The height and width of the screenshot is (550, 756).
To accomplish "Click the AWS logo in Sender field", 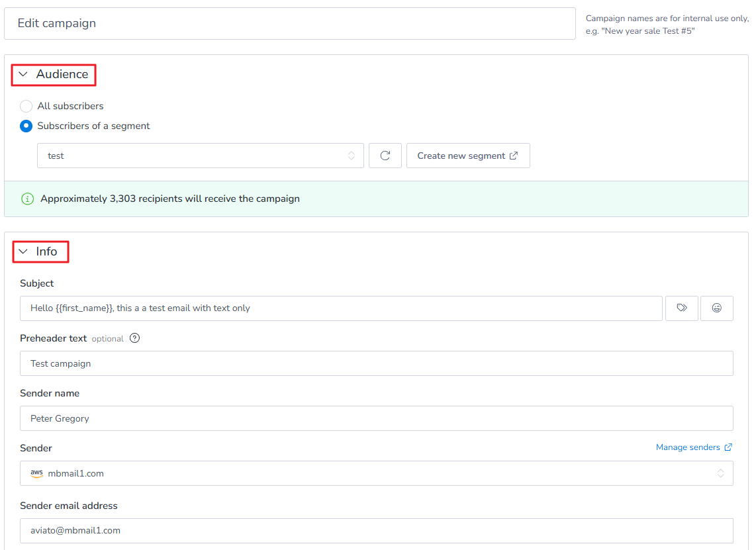I will coord(36,473).
